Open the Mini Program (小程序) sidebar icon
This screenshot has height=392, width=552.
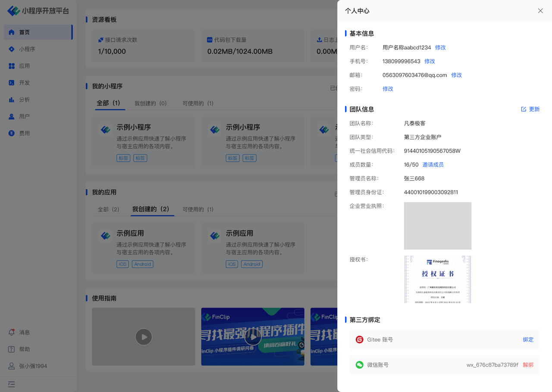[x=12, y=49]
